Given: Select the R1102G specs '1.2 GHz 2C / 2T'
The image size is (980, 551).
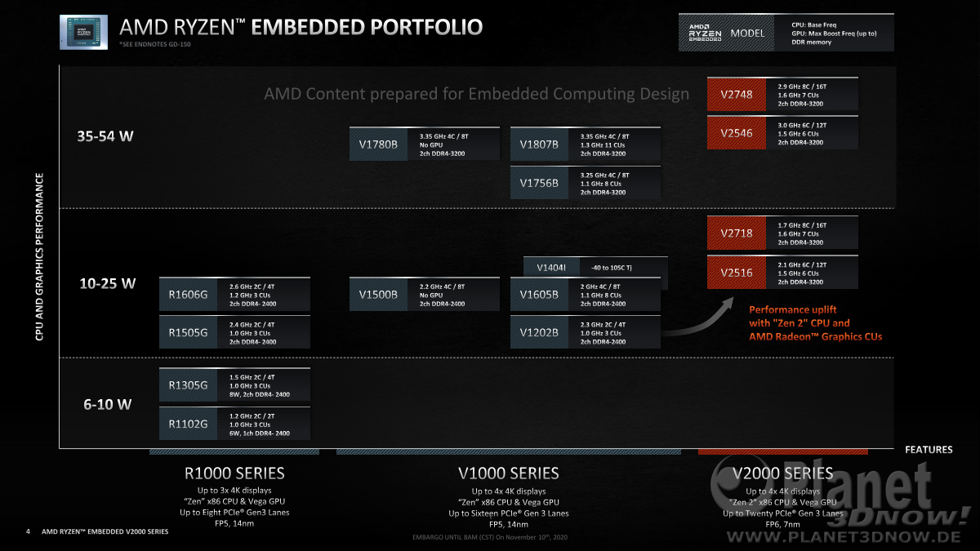Looking at the screenshot, I should [252, 415].
